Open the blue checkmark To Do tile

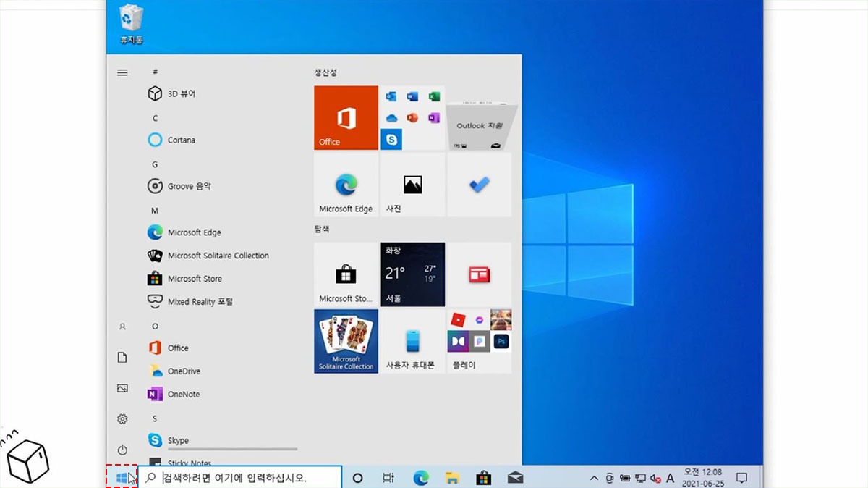[479, 185]
